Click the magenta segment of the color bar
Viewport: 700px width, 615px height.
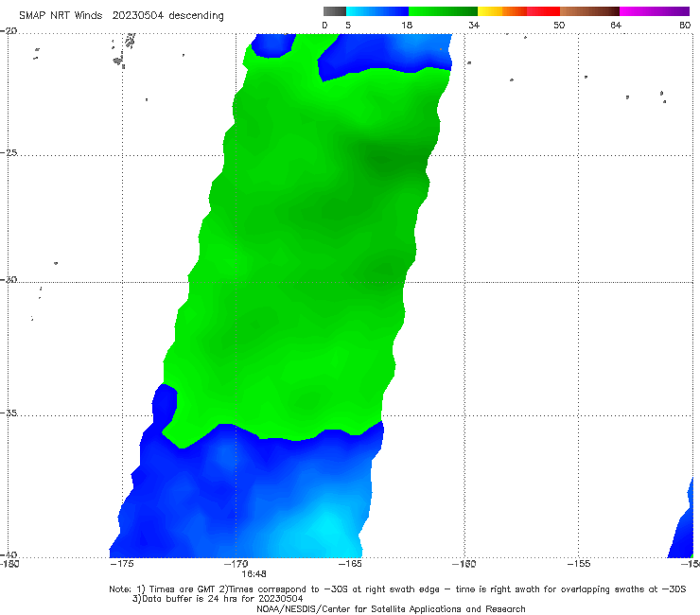point(655,11)
